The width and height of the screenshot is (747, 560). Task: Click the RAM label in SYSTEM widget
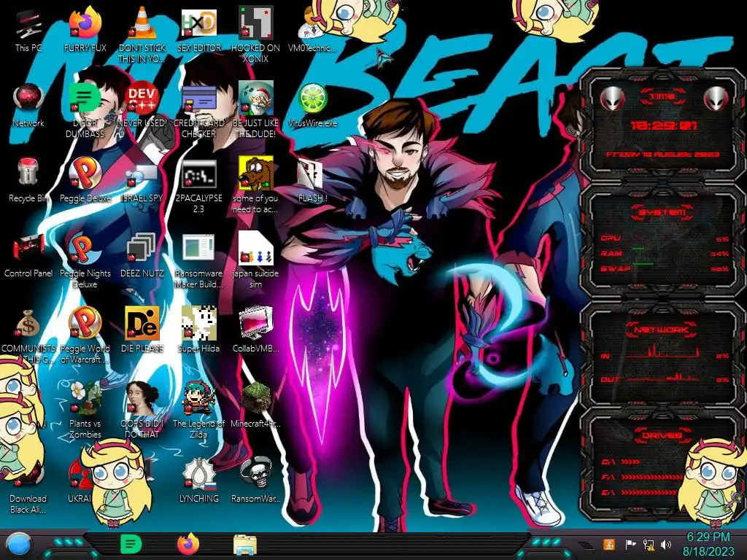(x=611, y=253)
